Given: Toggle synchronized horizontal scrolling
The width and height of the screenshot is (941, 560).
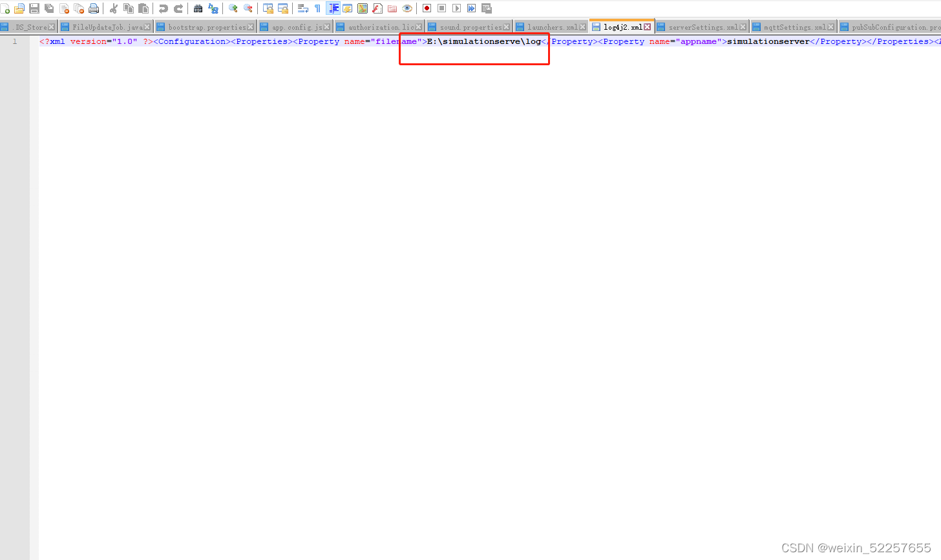Looking at the screenshot, I should coord(282,8).
